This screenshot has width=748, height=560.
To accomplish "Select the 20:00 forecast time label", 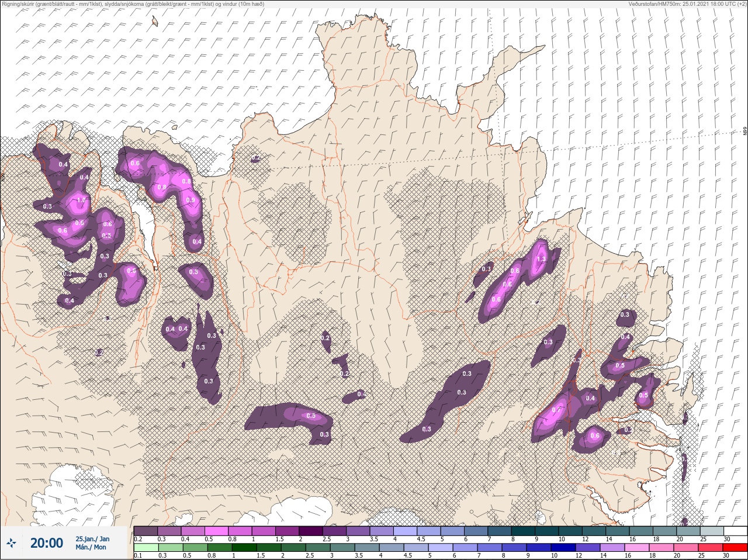I will point(47,543).
